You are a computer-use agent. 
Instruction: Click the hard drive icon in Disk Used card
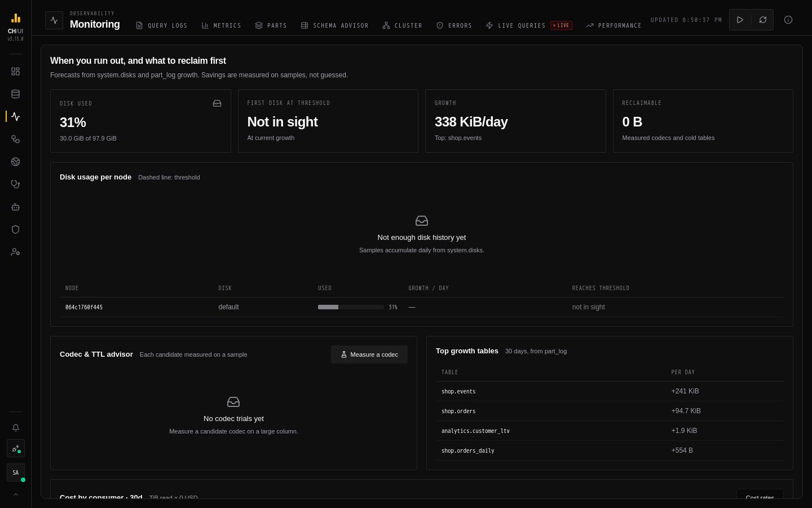point(217,103)
